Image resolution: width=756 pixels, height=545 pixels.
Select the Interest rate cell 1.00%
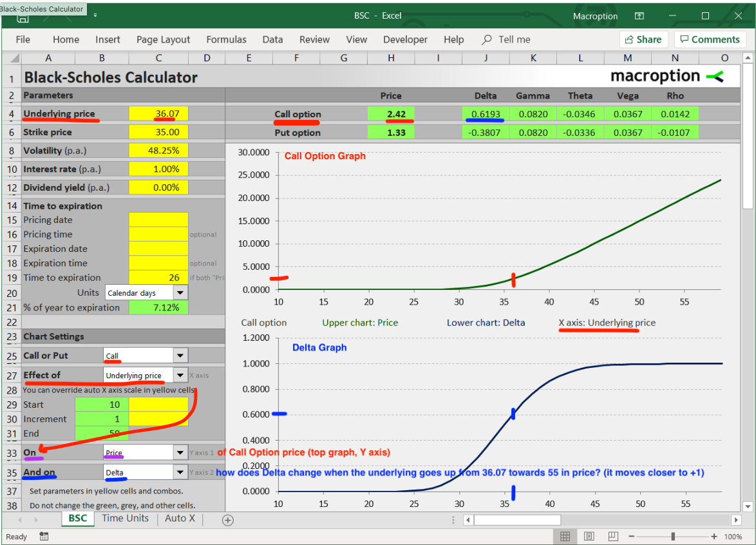158,169
